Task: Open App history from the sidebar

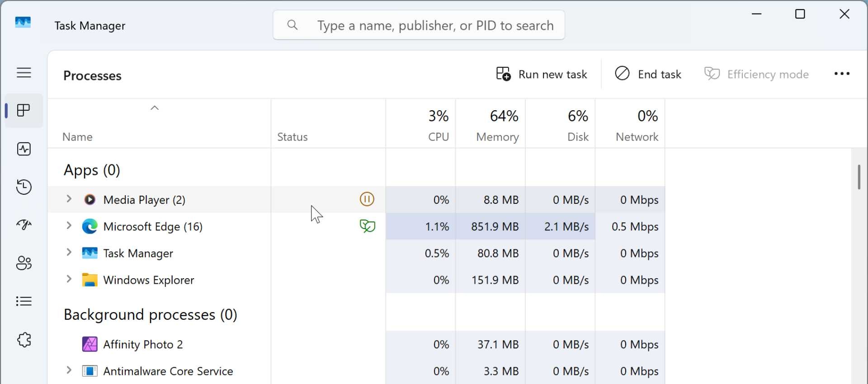Action: pyautogui.click(x=24, y=187)
